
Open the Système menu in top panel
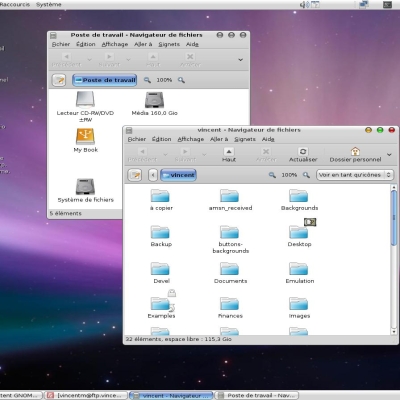click(x=49, y=4)
